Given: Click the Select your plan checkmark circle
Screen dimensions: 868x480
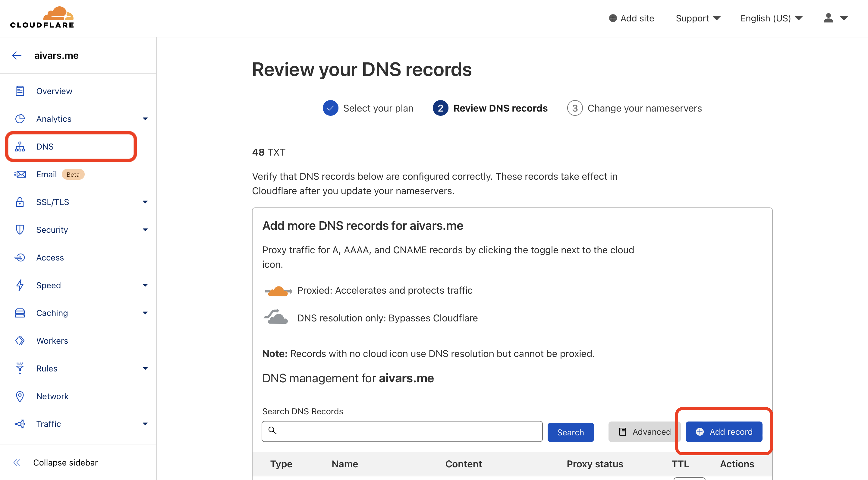Looking at the screenshot, I should [331, 108].
